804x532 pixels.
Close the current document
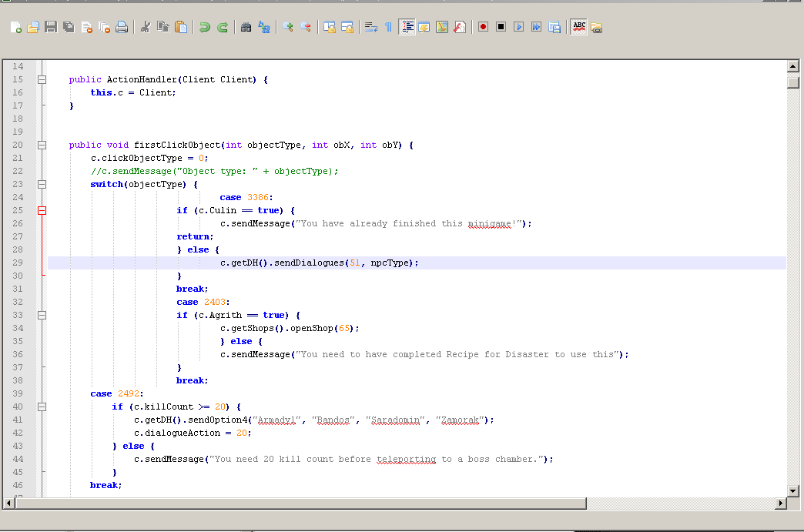tap(86, 27)
